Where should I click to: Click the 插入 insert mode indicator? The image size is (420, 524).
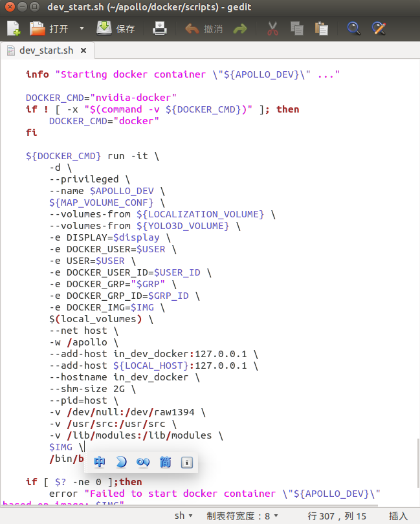tap(398, 516)
